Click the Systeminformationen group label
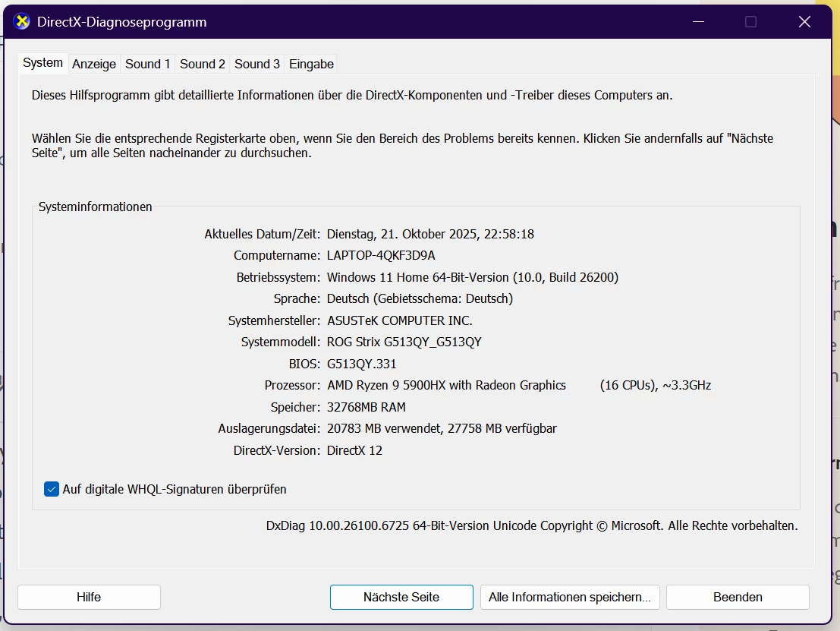Image resolution: width=840 pixels, height=631 pixels. 96,207
